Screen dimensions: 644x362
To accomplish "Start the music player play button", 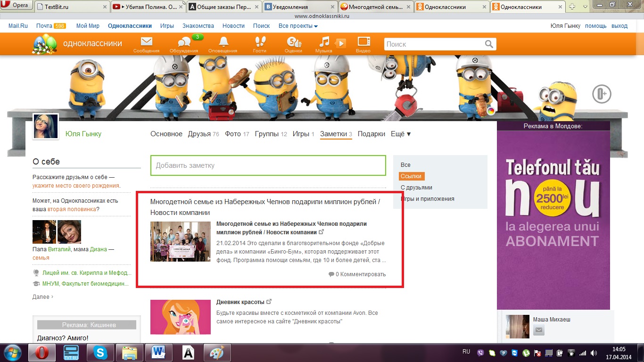I will coord(341,44).
